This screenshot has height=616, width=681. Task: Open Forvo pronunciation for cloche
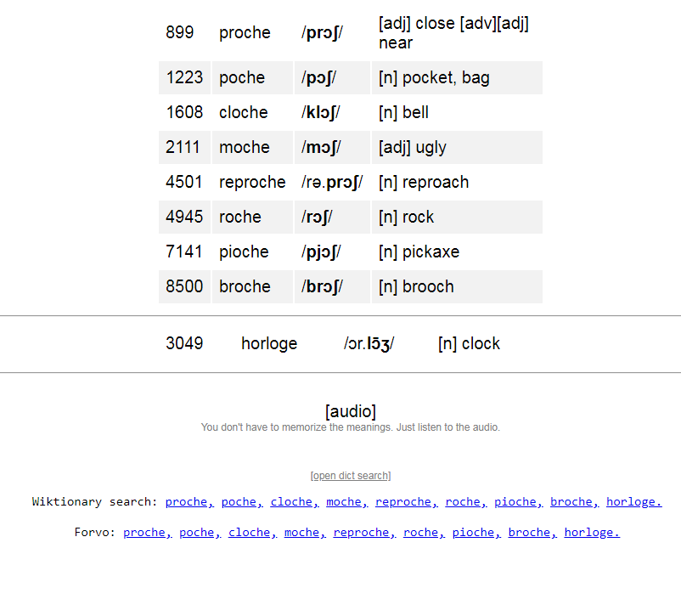(252, 532)
